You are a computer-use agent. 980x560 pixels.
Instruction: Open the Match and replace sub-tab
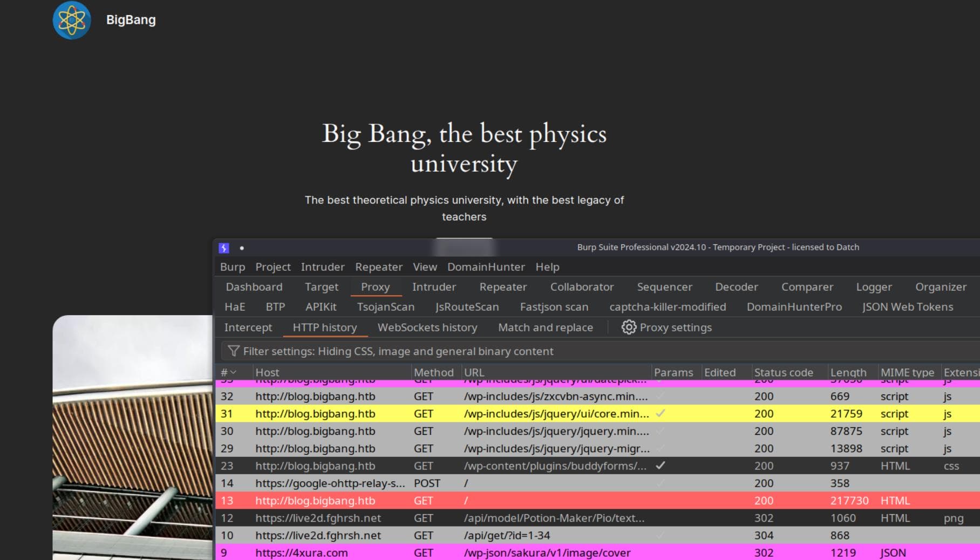[546, 327]
